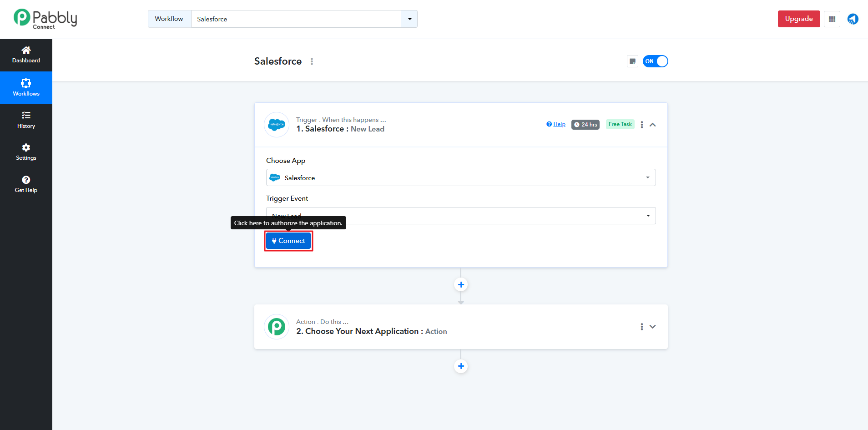This screenshot has width=868, height=430.
Task: Open the apps grid icon
Action: click(x=832, y=19)
